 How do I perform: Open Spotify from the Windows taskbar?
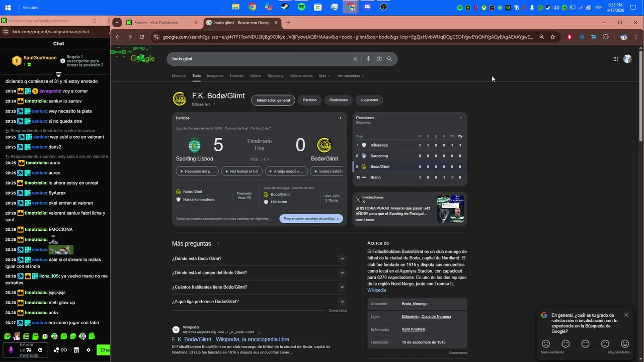301,7
